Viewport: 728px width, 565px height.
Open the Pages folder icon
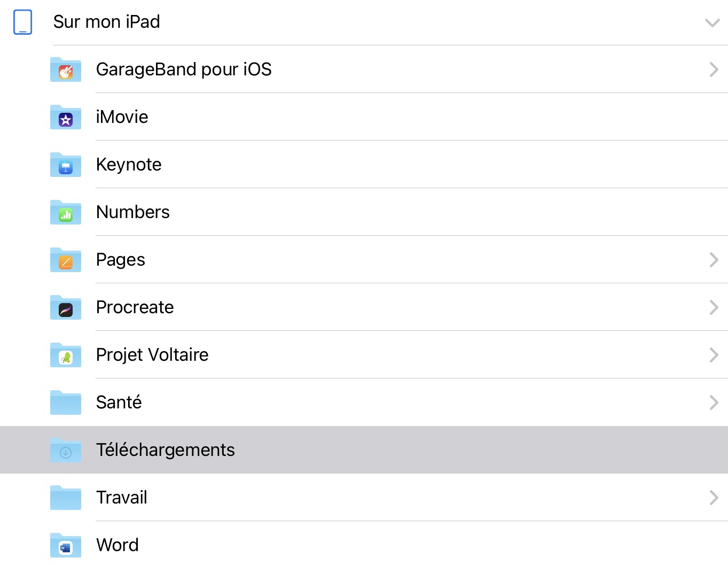pos(66,260)
